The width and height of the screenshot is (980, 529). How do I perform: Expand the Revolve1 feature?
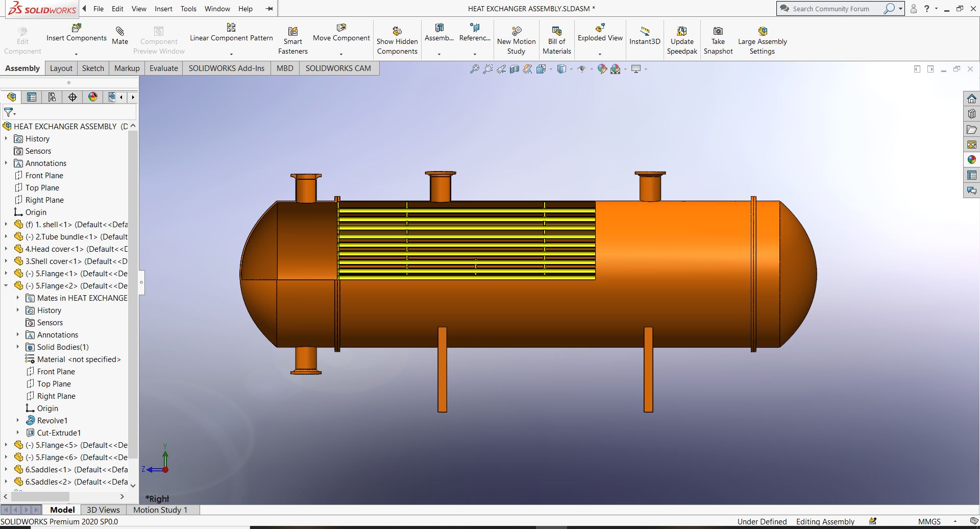pyautogui.click(x=18, y=420)
